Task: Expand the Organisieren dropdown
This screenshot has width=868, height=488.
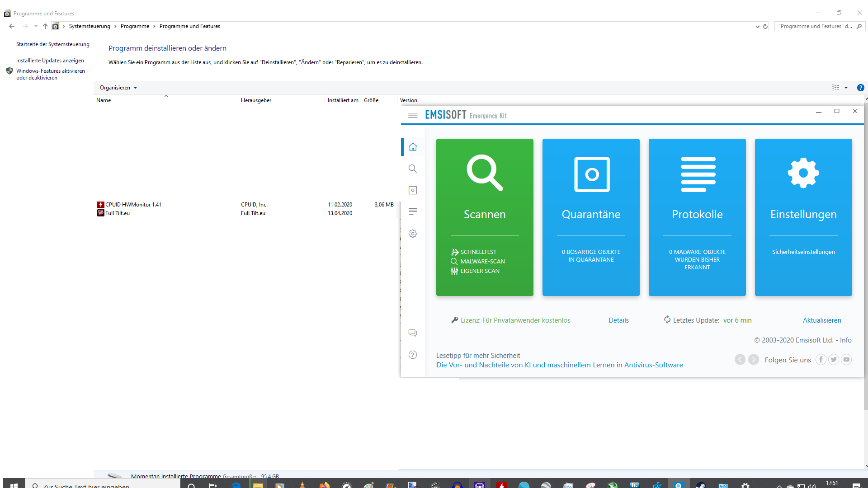Action: (118, 88)
